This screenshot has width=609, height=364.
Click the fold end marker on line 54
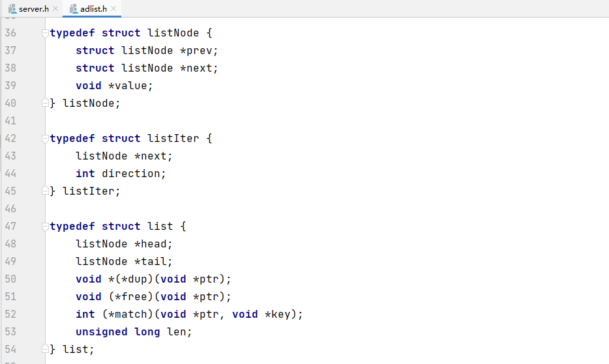[x=45, y=349]
